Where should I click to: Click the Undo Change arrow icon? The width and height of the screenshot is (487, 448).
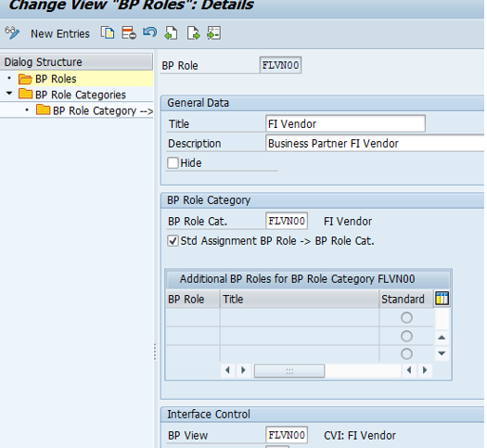click(x=150, y=32)
